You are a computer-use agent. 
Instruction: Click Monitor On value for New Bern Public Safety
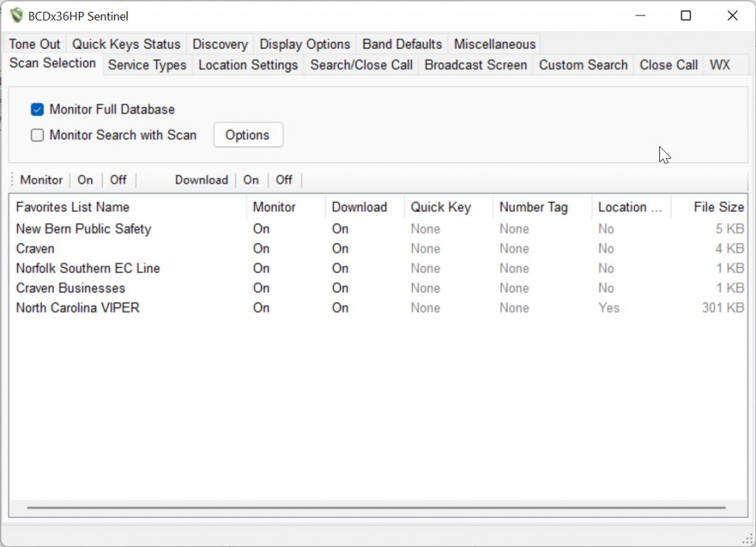pyautogui.click(x=261, y=229)
